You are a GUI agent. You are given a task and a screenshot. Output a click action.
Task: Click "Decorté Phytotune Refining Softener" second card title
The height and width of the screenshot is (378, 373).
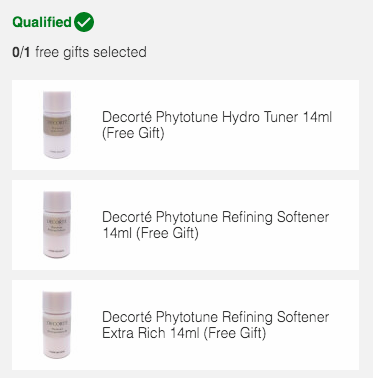pos(216,217)
